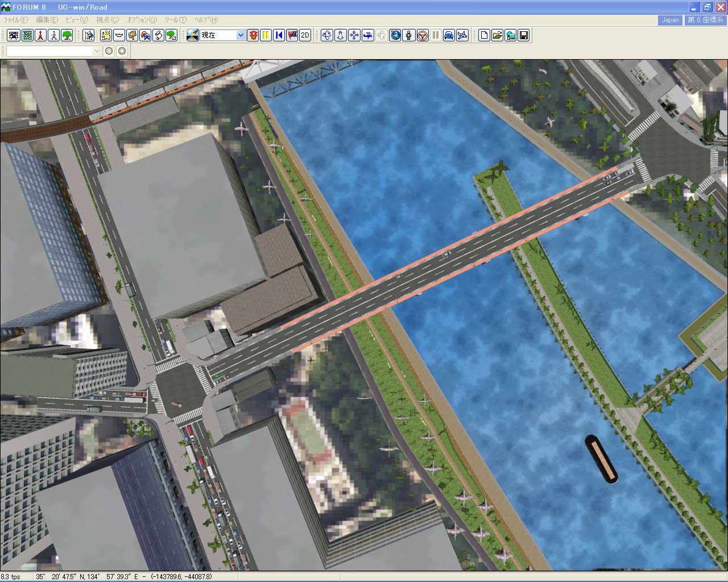Image resolution: width=728 pixels, height=582 pixels.
Task: Expand the empty combo box dropdown arrow
Action: pos(96,51)
